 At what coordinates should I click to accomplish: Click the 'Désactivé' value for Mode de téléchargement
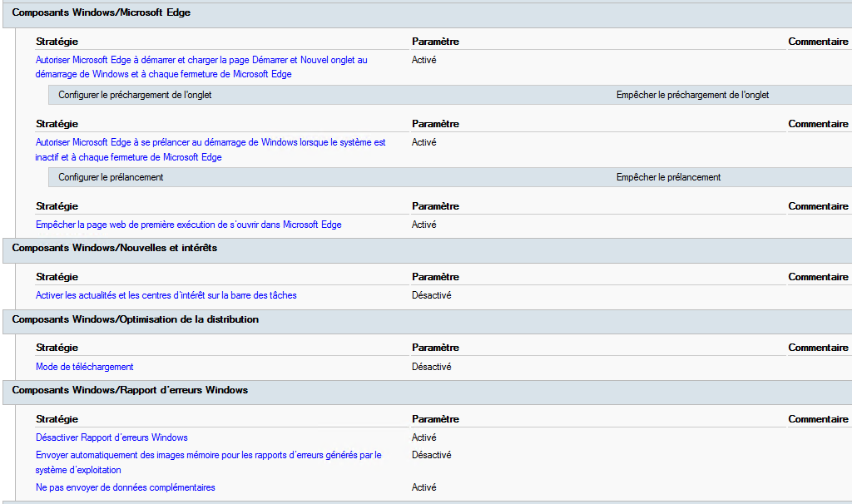pos(431,367)
